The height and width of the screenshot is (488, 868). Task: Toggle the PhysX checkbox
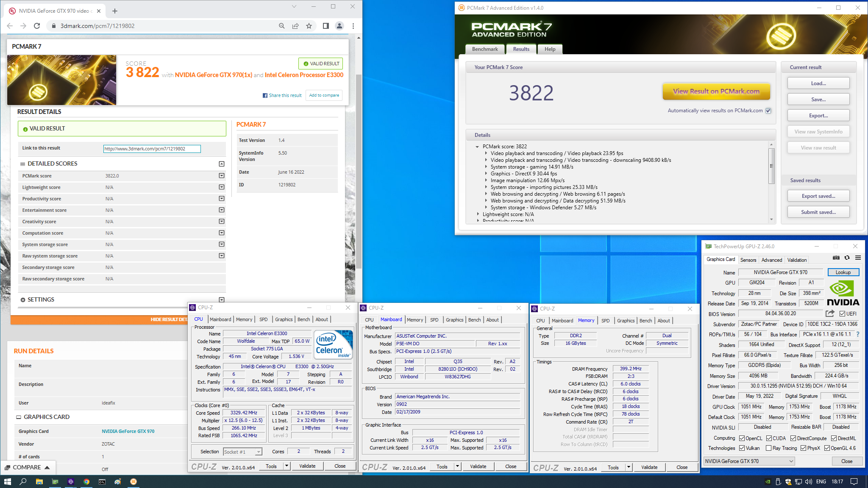(x=804, y=448)
